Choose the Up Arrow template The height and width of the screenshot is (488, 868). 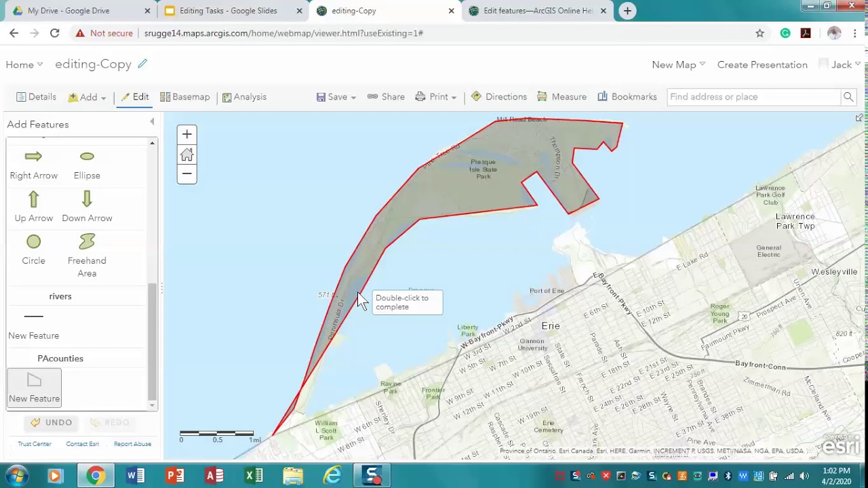click(x=33, y=207)
